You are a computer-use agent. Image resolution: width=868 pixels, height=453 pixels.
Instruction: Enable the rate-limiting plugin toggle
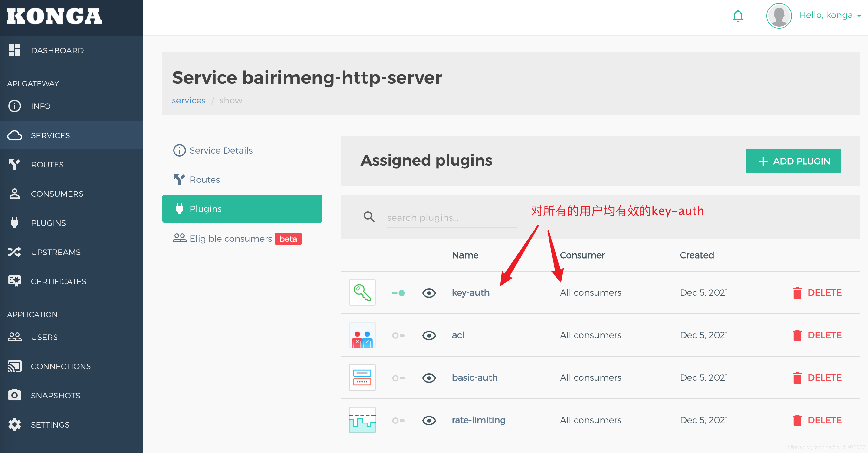coord(398,420)
